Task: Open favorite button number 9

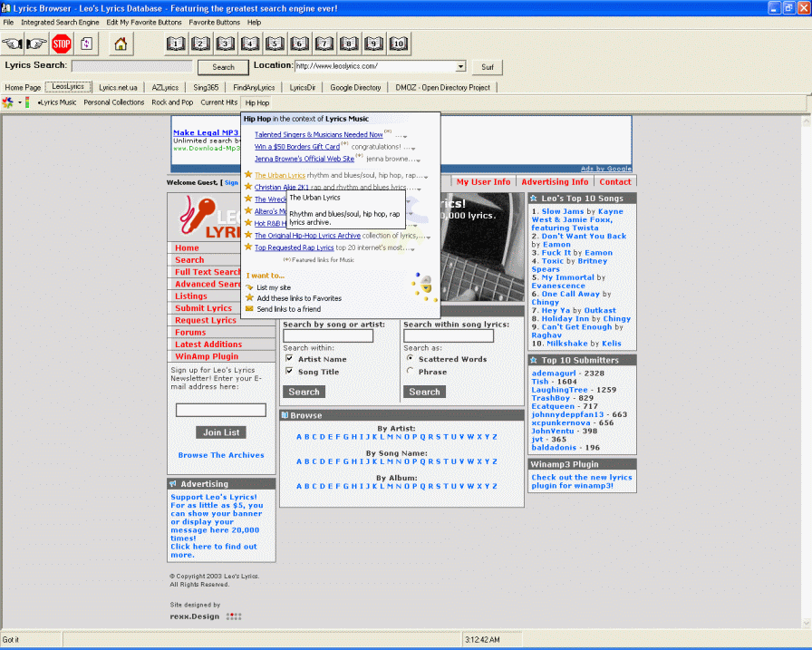Action: pos(374,44)
